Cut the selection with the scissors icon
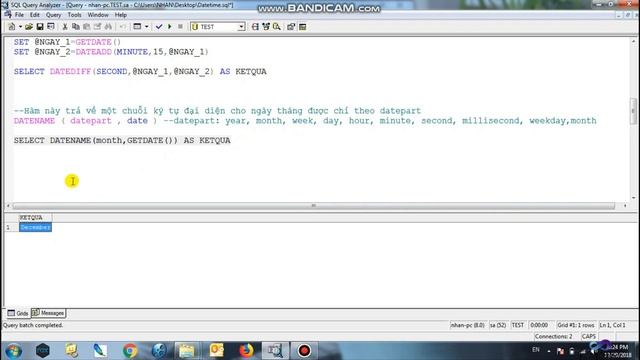640x360 pixels. pyautogui.click(x=65, y=27)
